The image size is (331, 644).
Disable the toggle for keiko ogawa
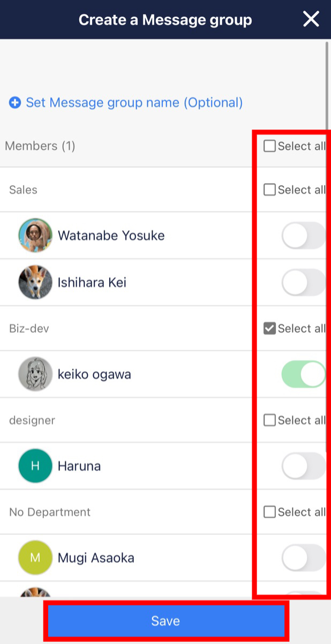pyautogui.click(x=304, y=374)
